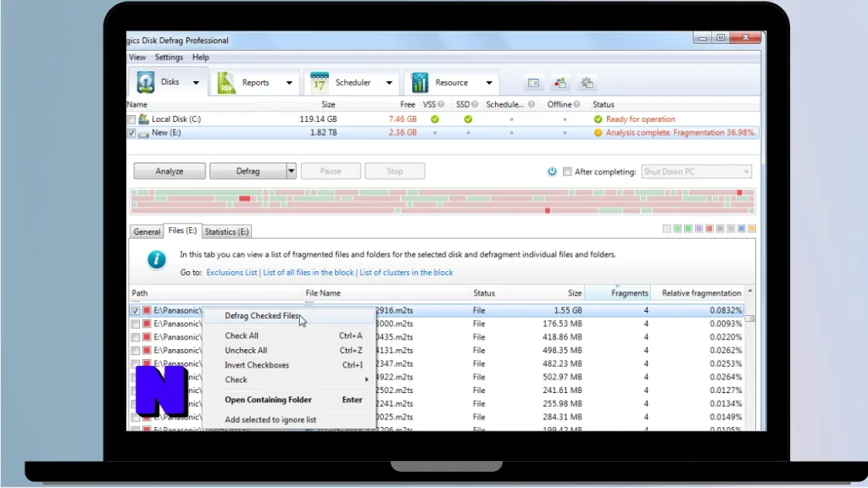Switch to the General tab
The image size is (868, 488).
[x=147, y=232]
